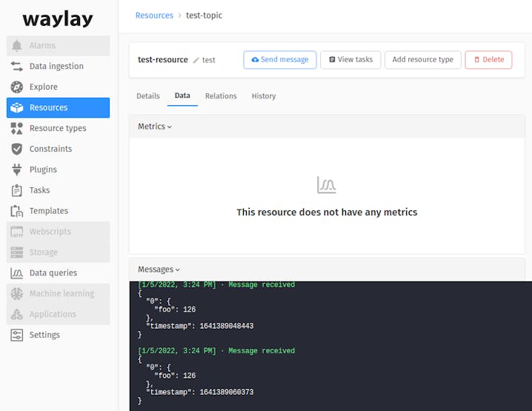The height and width of the screenshot is (411, 532).
Task: Click the Add resource type button
Action: click(422, 60)
